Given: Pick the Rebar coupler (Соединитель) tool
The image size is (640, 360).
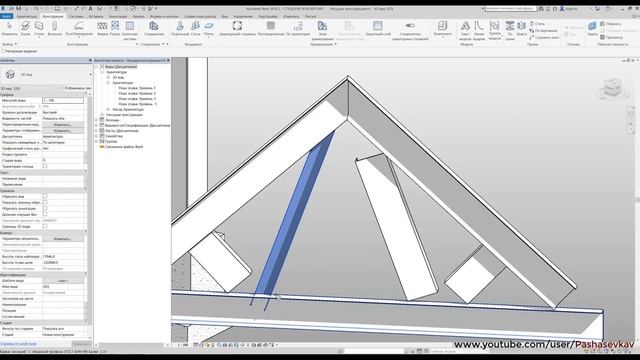Looking at the screenshot, I should point(410,31).
